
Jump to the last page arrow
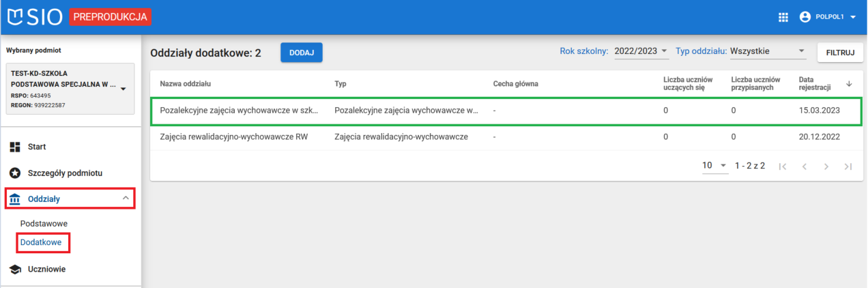[x=848, y=166]
